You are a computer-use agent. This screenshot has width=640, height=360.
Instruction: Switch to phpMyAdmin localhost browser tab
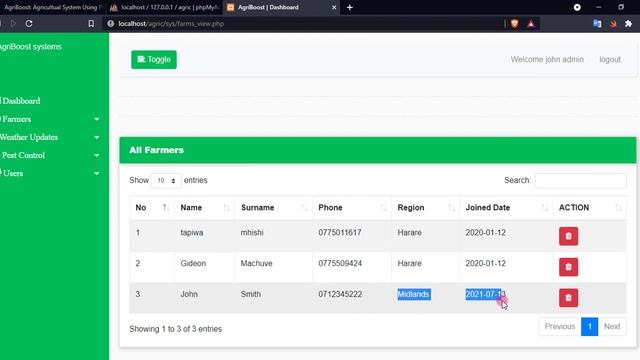[x=164, y=7]
